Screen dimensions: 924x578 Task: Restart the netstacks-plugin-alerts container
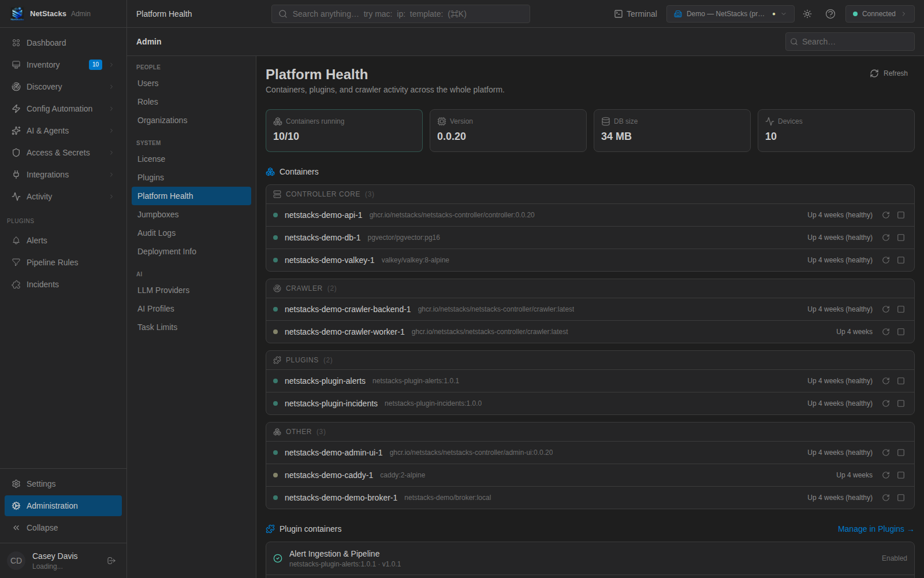pyautogui.click(x=886, y=381)
